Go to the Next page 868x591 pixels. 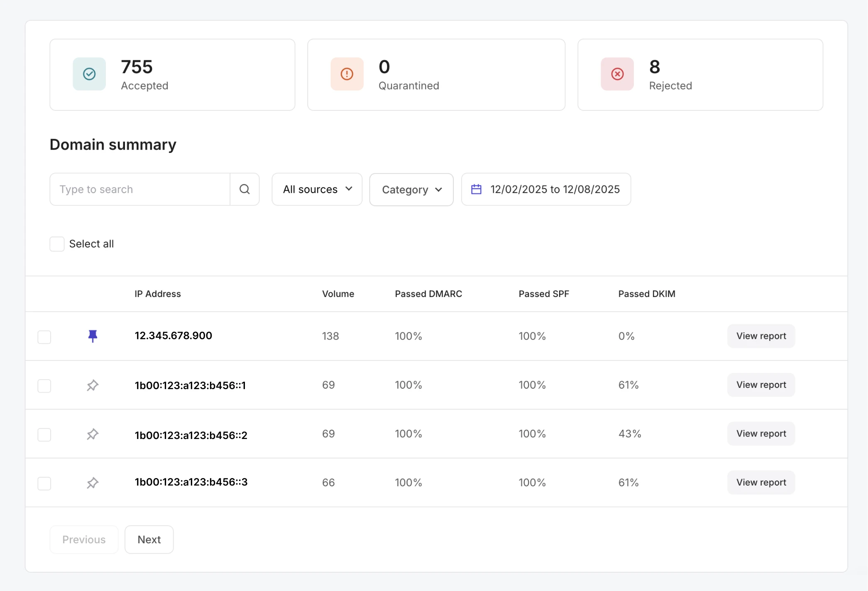(x=149, y=539)
